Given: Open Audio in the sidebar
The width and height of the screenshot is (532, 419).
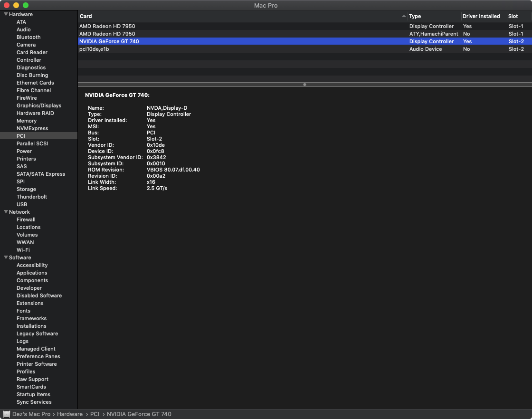Looking at the screenshot, I should (x=24, y=29).
